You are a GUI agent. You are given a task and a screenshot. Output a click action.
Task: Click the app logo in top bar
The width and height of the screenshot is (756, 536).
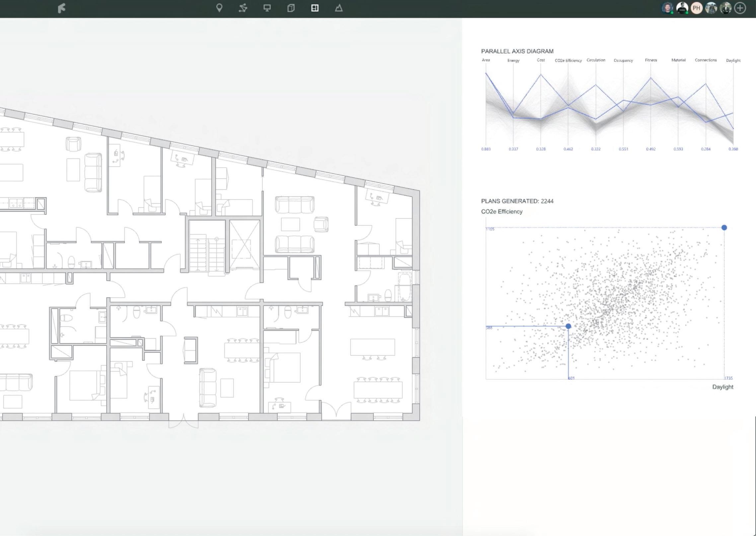(x=62, y=8)
